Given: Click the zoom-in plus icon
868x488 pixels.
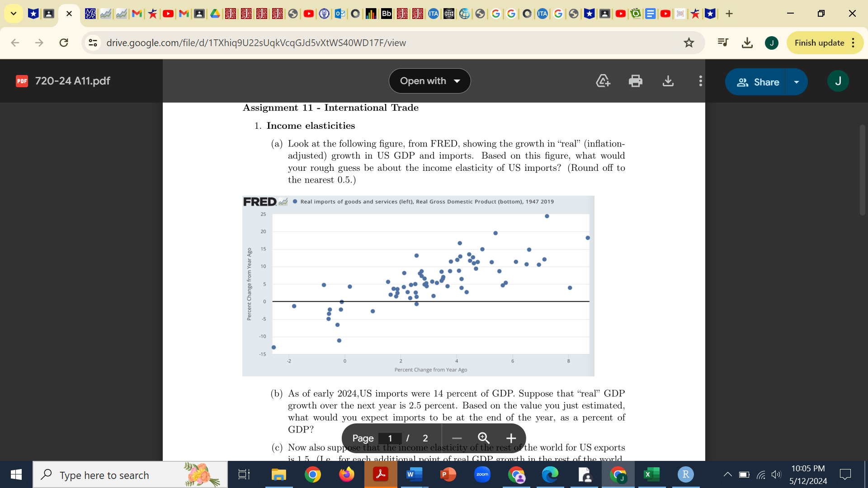Looking at the screenshot, I should (511, 438).
